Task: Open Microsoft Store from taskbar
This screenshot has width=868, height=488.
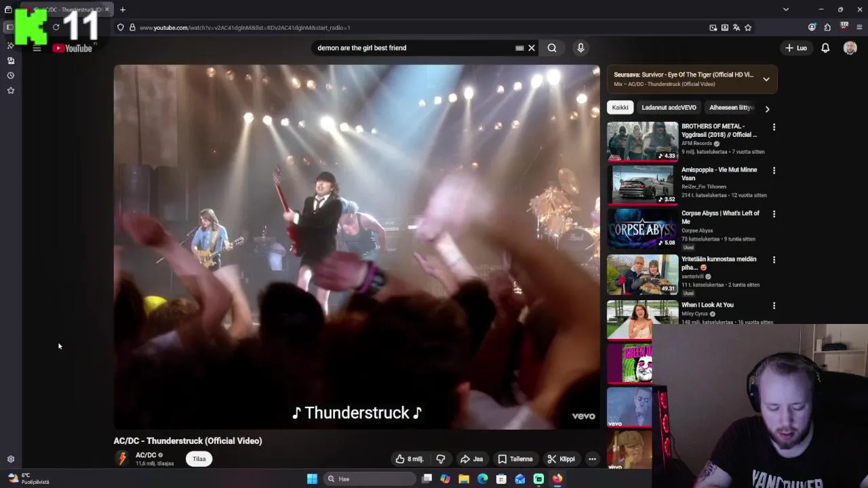Action: pos(501,479)
